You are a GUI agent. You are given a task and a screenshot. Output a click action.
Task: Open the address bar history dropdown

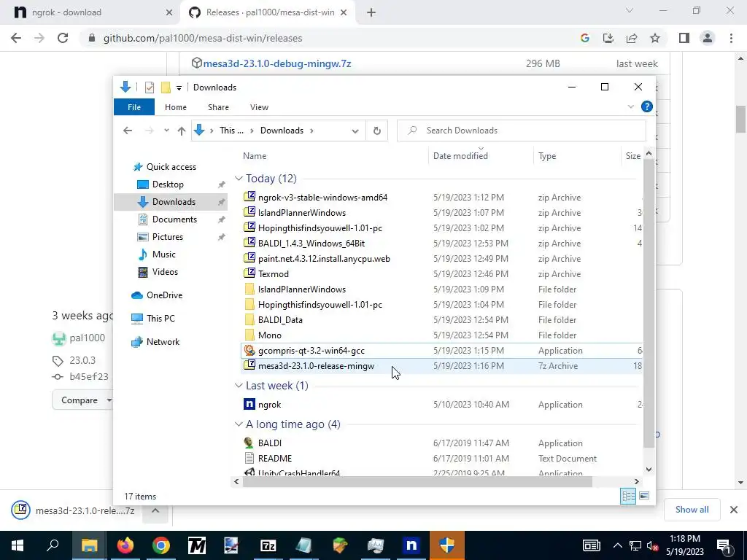(355, 131)
